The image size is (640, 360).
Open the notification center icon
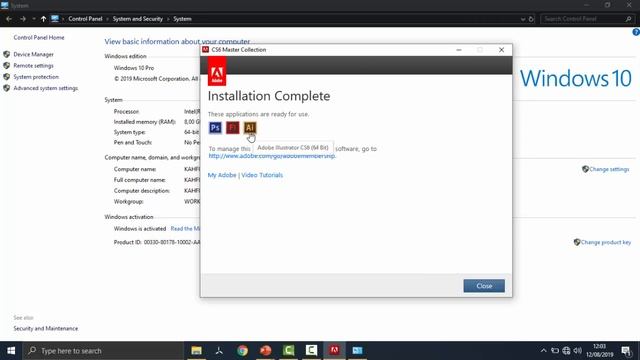click(x=627, y=351)
